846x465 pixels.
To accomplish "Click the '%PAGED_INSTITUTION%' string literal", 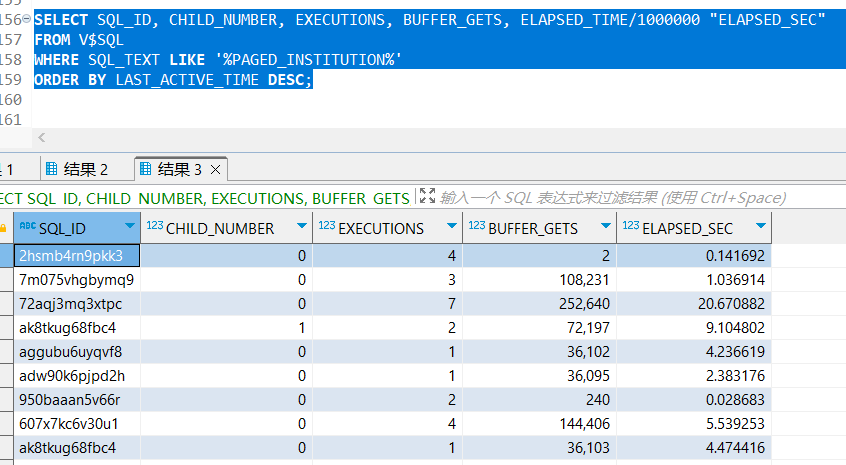I will [x=308, y=60].
